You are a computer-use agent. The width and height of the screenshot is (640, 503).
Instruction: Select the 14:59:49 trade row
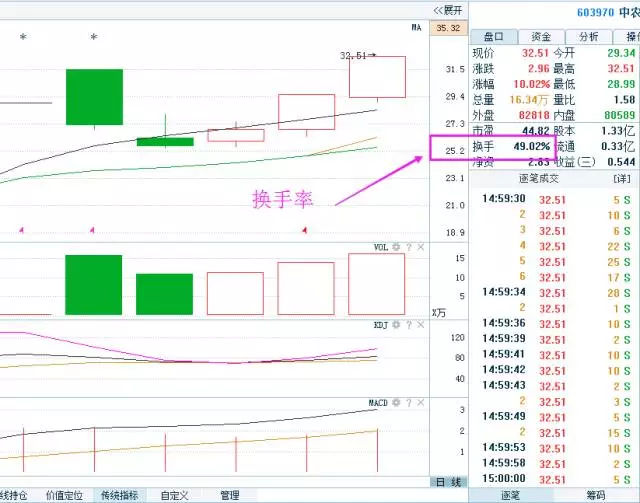click(556, 417)
